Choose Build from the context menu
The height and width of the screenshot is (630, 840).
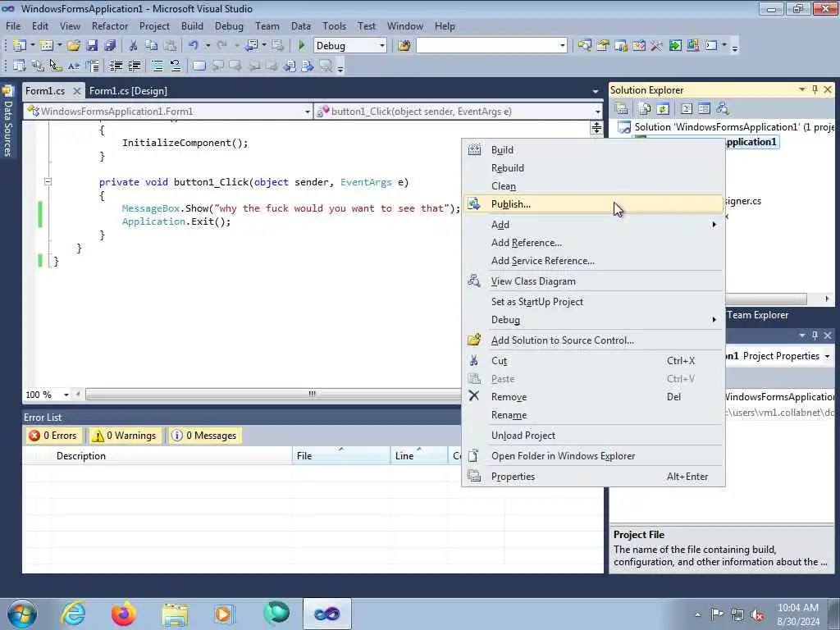click(x=593, y=150)
